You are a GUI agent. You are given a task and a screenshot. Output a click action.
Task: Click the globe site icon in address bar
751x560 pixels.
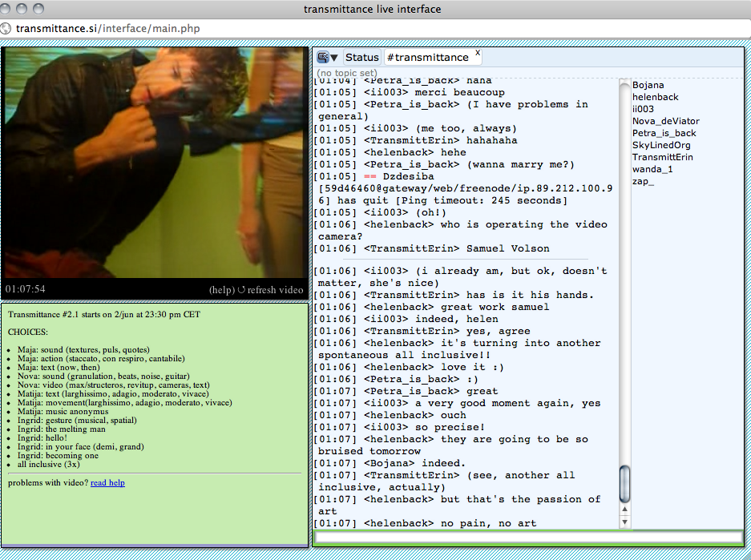point(6,28)
